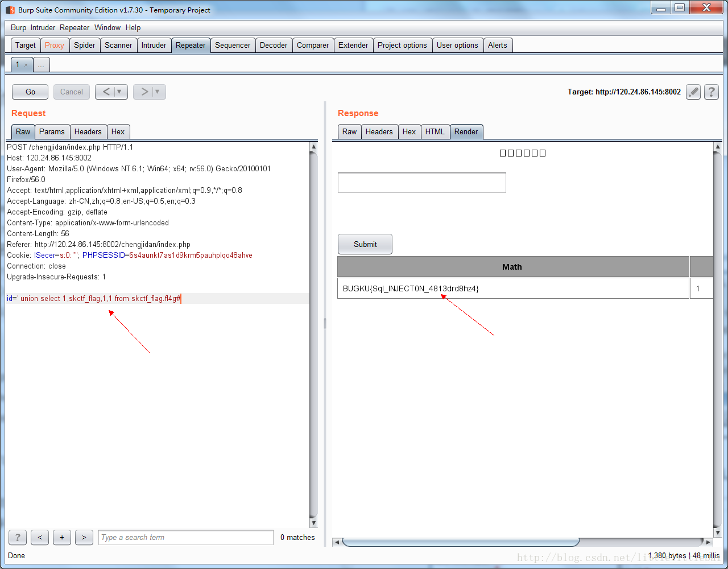Open the Repeater menu
Screen dimensions: 728x569
click(75, 27)
